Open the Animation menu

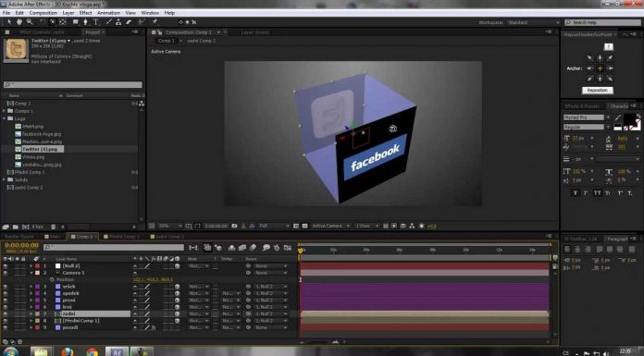(x=108, y=13)
